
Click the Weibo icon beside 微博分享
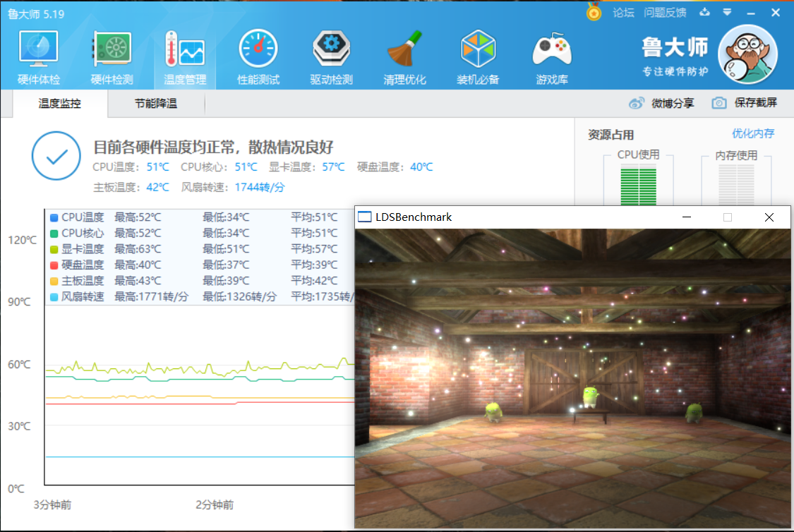click(637, 103)
